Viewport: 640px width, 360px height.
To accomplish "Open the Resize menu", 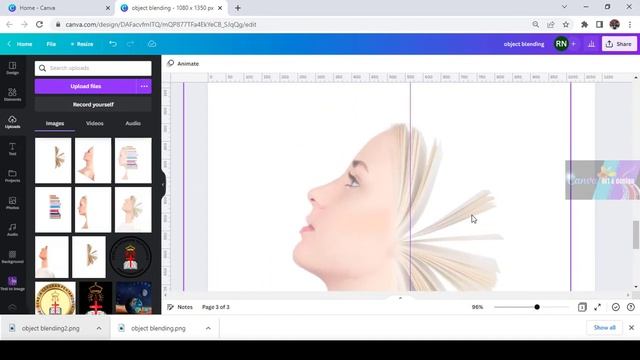I will [x=82, y=44].
